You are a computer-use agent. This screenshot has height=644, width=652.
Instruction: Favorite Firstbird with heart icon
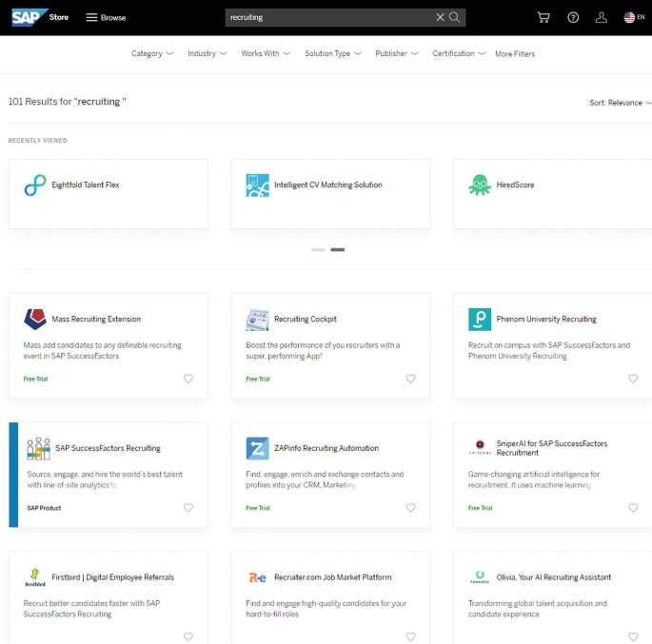pyautogui.click(x=188, y=636)
